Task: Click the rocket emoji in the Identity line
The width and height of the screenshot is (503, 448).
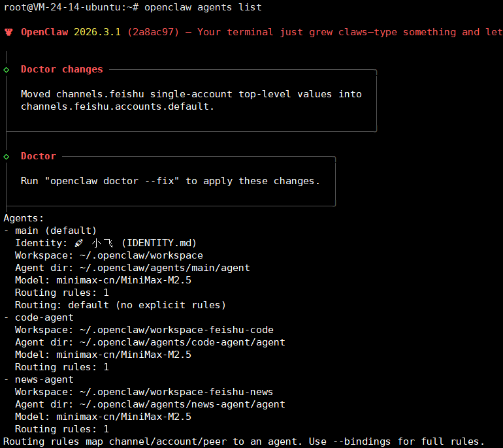Action: 78,243
